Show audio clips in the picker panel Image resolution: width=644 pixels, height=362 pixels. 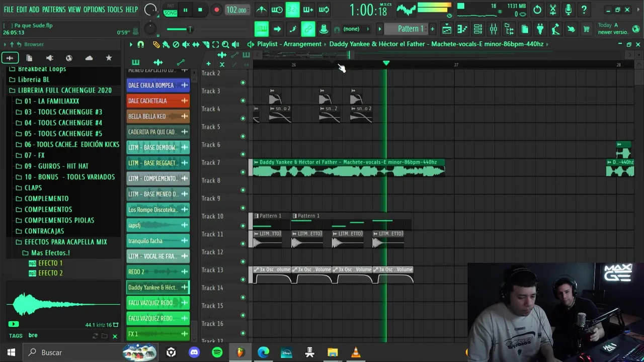point(158,63)
